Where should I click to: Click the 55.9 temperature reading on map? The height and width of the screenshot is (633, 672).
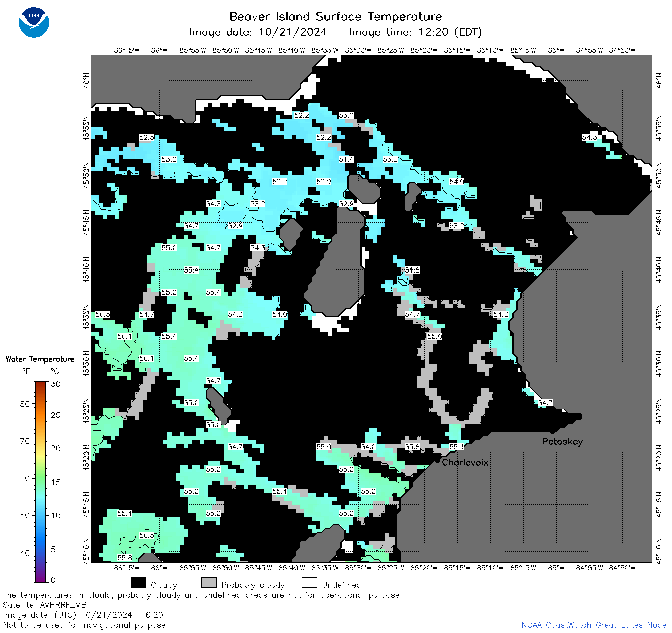(x=435, y=336)
